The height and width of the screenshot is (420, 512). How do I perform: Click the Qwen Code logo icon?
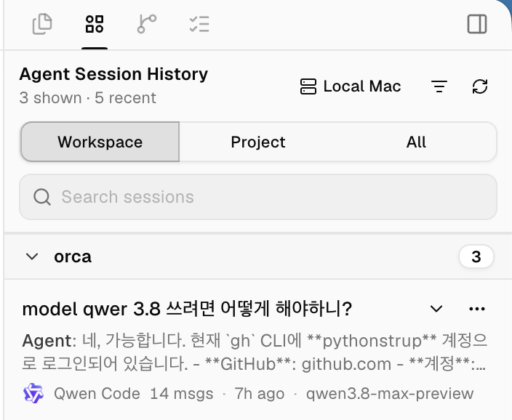(x=33, y=393)
